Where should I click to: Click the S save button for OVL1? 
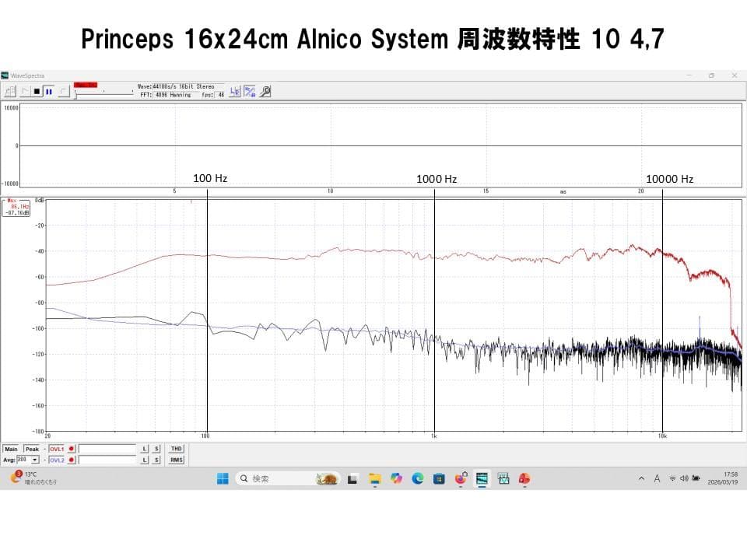[156, 449]
